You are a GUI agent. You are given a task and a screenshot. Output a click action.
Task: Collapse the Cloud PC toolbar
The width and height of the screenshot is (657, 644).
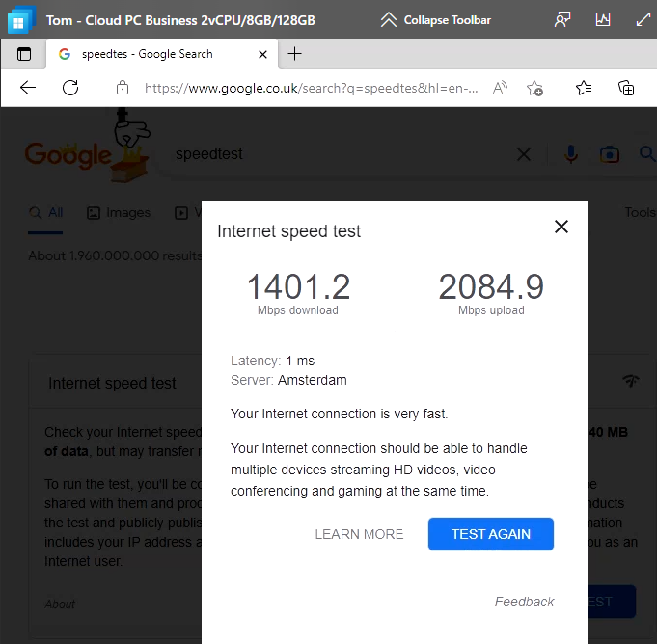(436, 20)
